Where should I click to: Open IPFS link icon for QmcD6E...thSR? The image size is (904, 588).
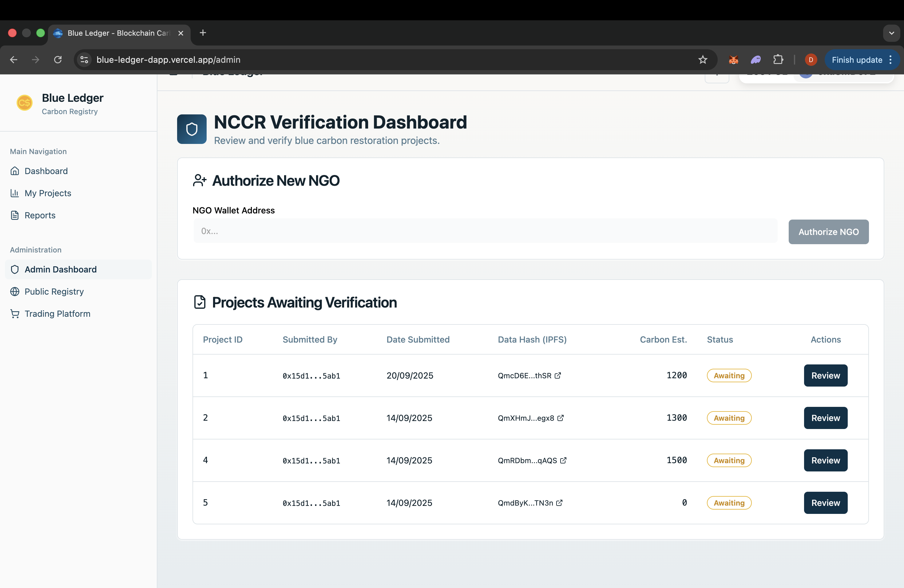(557, 375)
